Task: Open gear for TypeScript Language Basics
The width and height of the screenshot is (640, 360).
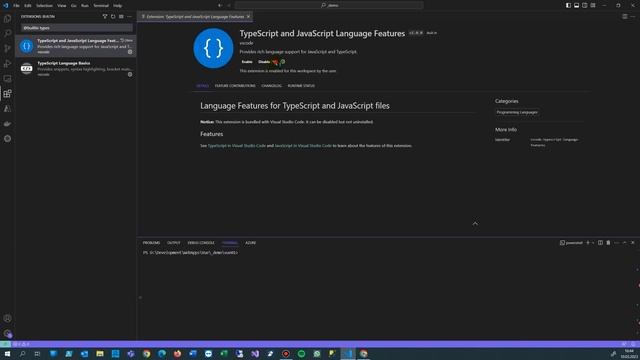Action: (130, 74)
